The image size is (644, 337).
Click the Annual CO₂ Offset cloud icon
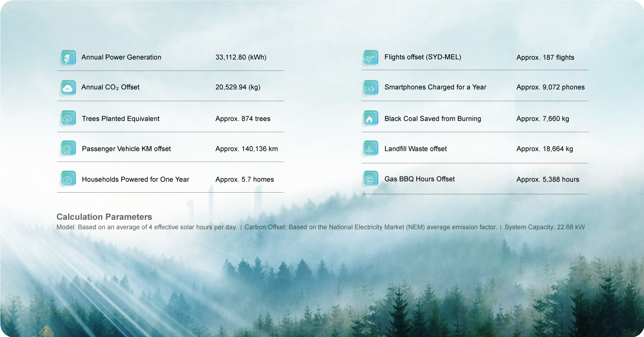[68, 88]
